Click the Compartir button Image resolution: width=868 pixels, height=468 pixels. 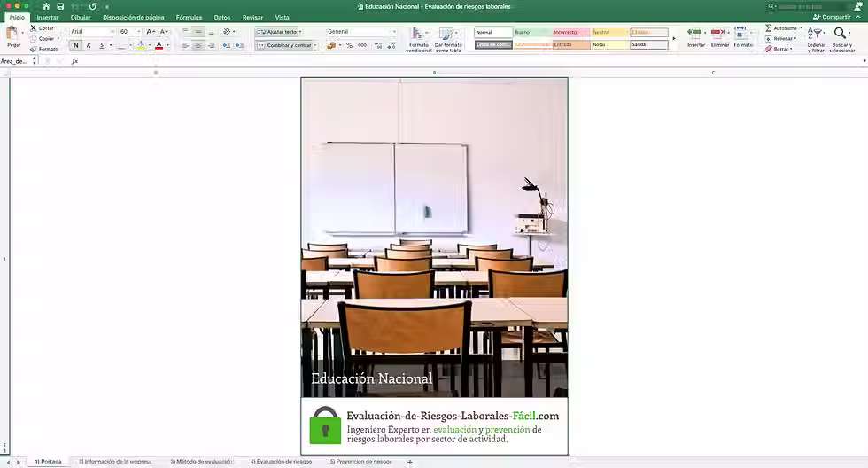click(x=832, y=17)
